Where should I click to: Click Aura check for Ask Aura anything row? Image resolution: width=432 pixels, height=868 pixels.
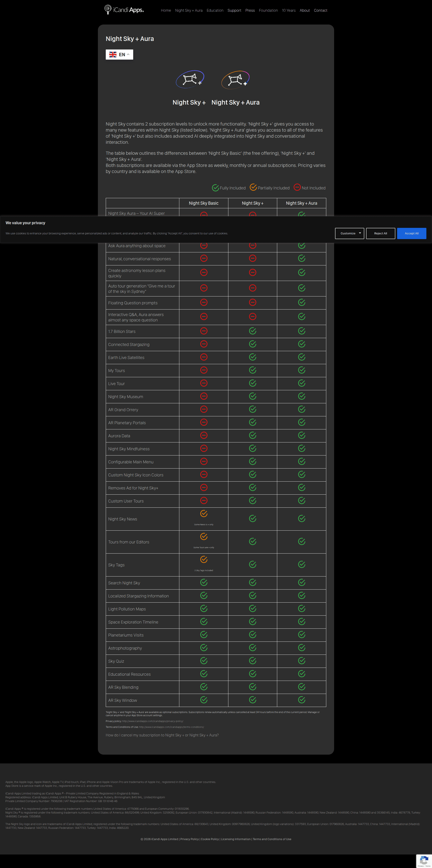click(x=302, y=246)
